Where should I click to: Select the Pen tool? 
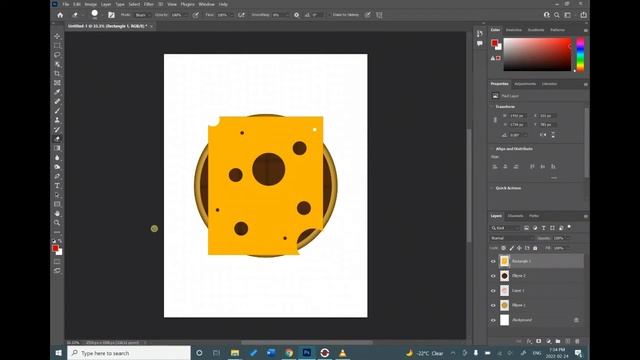[x=57, y=176]
